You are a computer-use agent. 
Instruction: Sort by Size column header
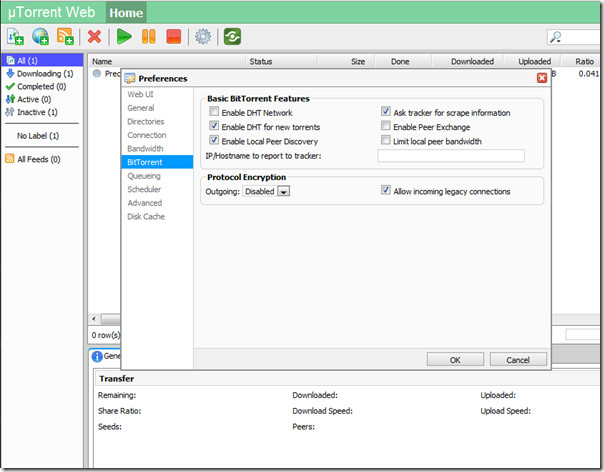(346, 61)
